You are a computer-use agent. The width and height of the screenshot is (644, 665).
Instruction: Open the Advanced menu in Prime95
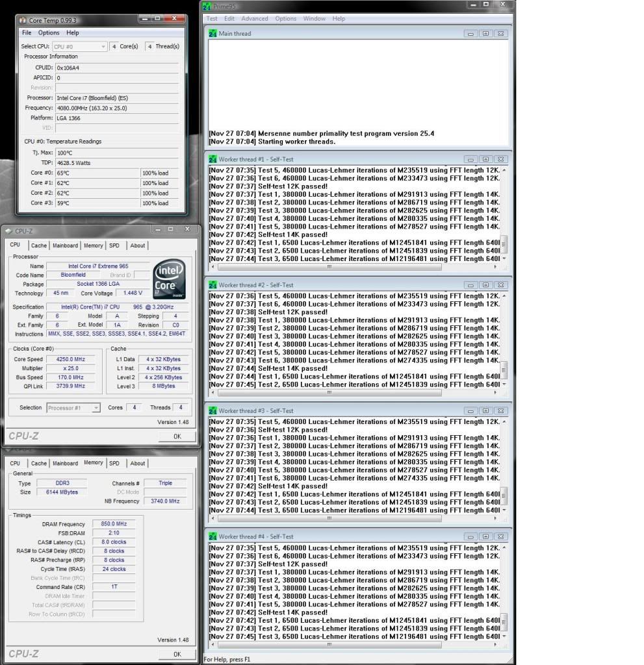tap(254, 19)
